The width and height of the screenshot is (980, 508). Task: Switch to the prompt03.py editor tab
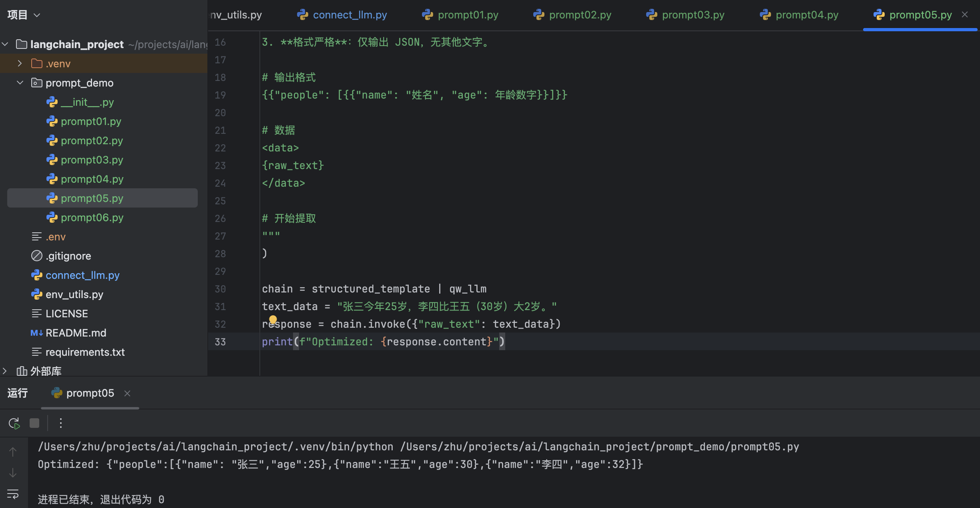(x=692, y=15)
